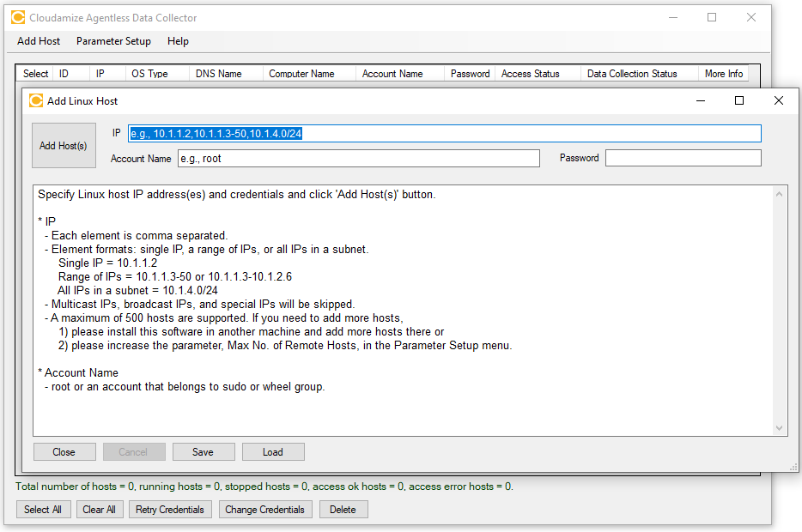Click the Password input field
Viewport: 802px width, 532px height.
point(683,159)
